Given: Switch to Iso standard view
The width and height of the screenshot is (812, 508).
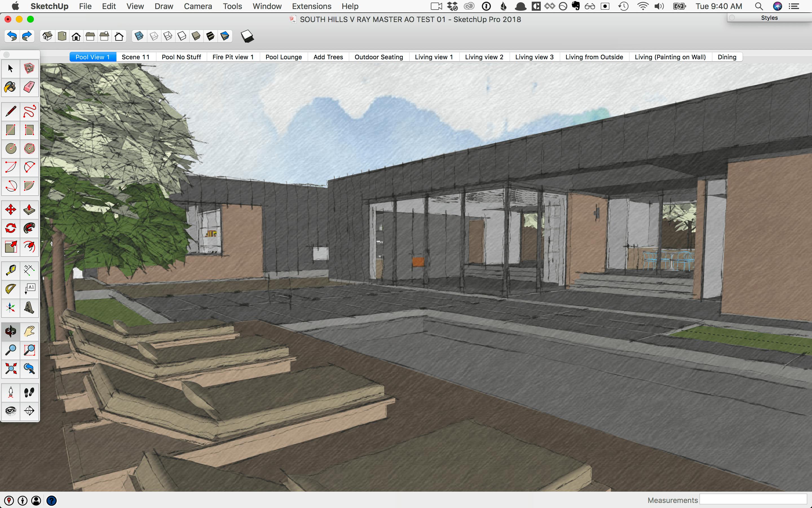Looking at the screenshot, I should click(x=48, y=36).
